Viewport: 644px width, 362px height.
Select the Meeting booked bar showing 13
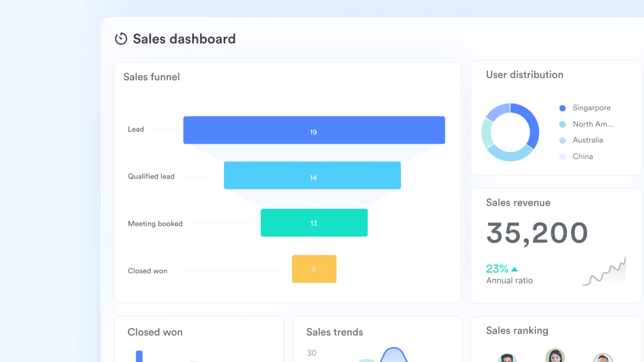314,223
